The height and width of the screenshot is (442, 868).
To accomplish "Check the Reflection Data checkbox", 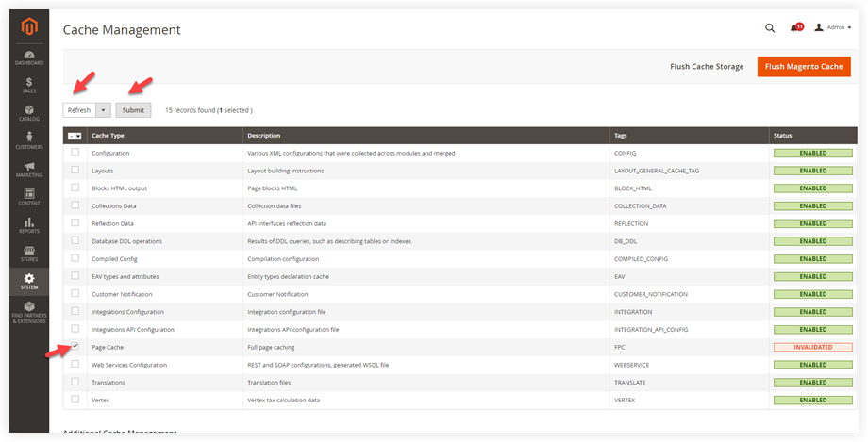I will pos(75,223).
